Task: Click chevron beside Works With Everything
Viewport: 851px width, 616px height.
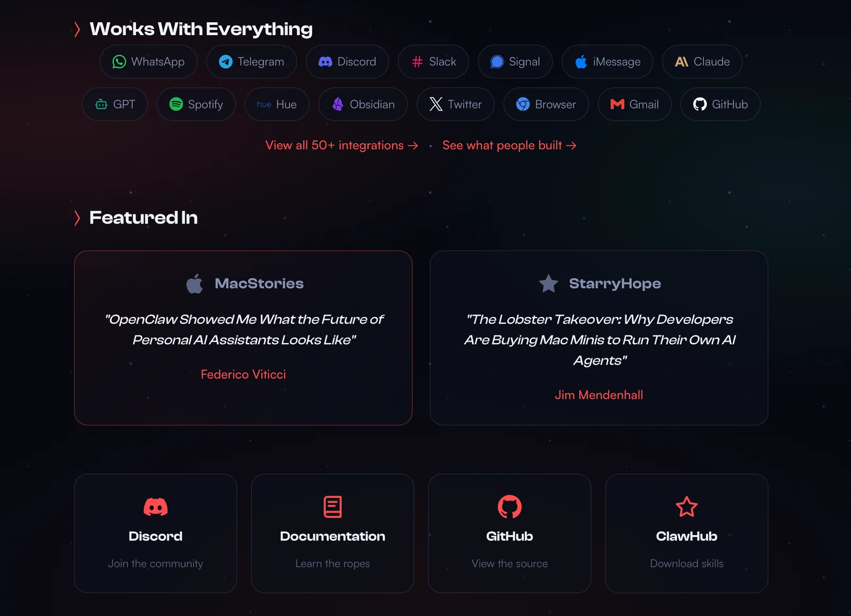Action: tap(78, 29)
